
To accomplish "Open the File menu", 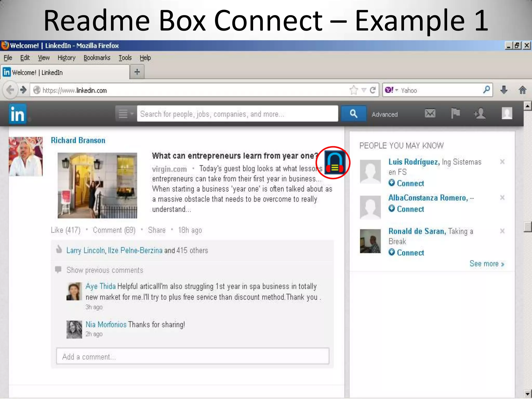I will 8,58.
